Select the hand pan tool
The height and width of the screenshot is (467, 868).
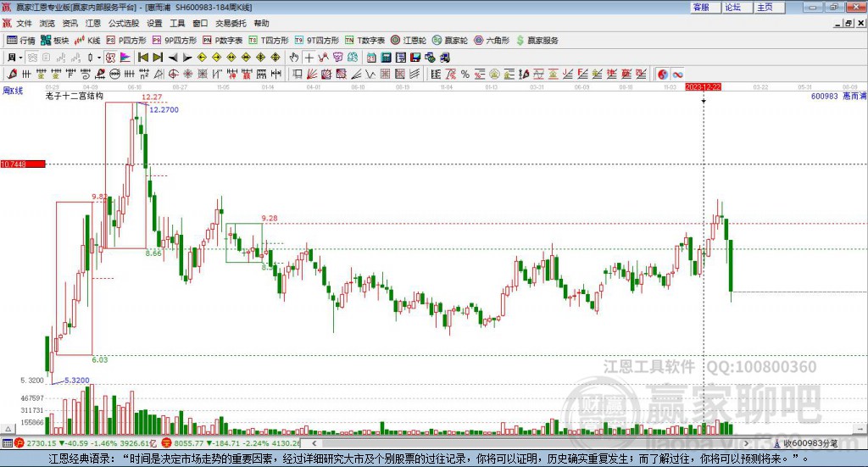coord(294,58)
